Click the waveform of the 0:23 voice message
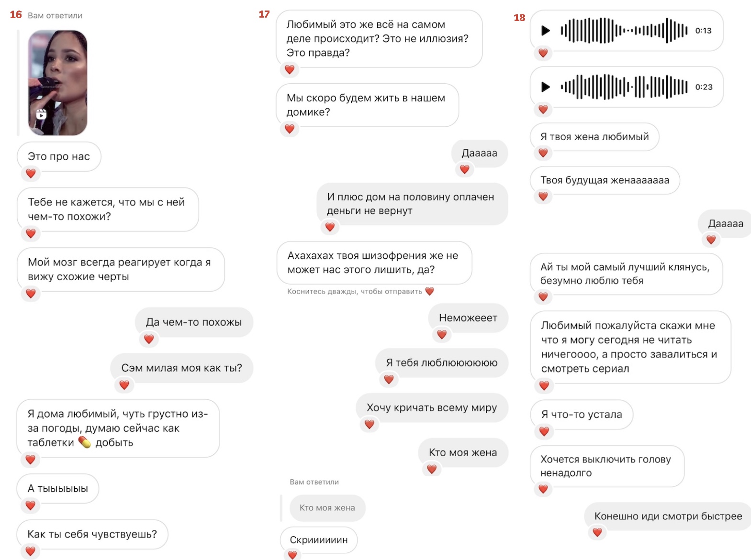Viewport: 751px width, 560px height. (624, 87)
